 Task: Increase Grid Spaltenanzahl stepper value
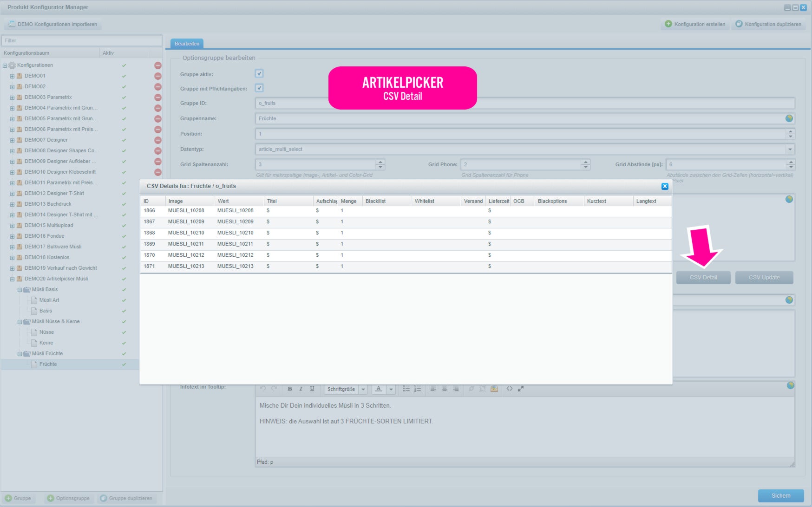[x=380, y=162]
